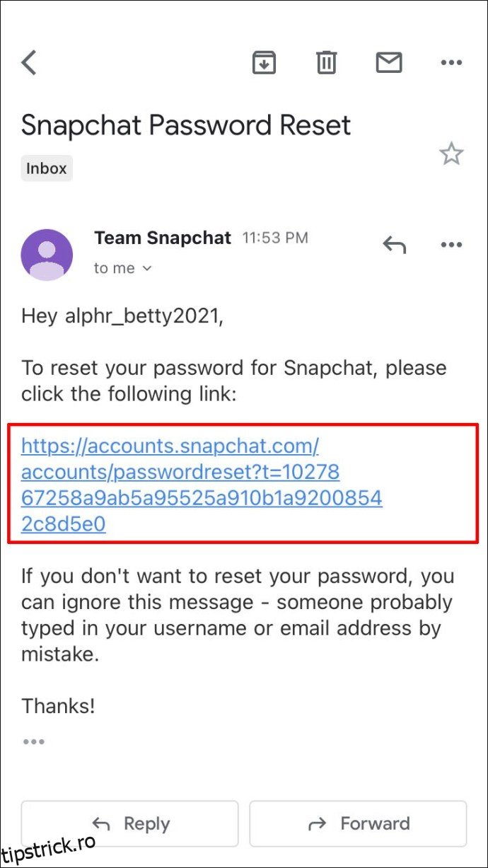This screenshot has height=868, width=488.
Task: Open the top-right more options menu
Action: (x=451, y=63)
